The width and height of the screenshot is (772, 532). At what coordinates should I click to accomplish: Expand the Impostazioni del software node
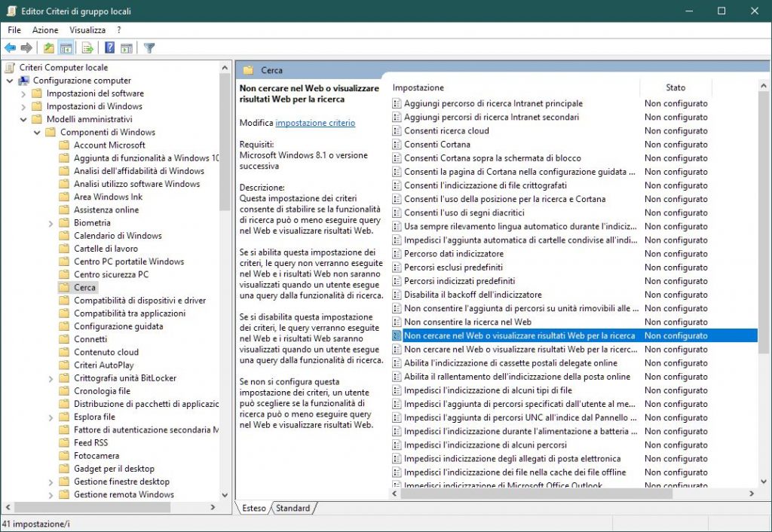(23, 93)
